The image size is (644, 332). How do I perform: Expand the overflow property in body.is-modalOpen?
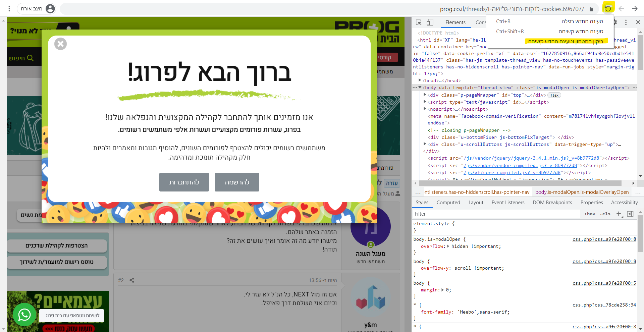coord(449,246)
